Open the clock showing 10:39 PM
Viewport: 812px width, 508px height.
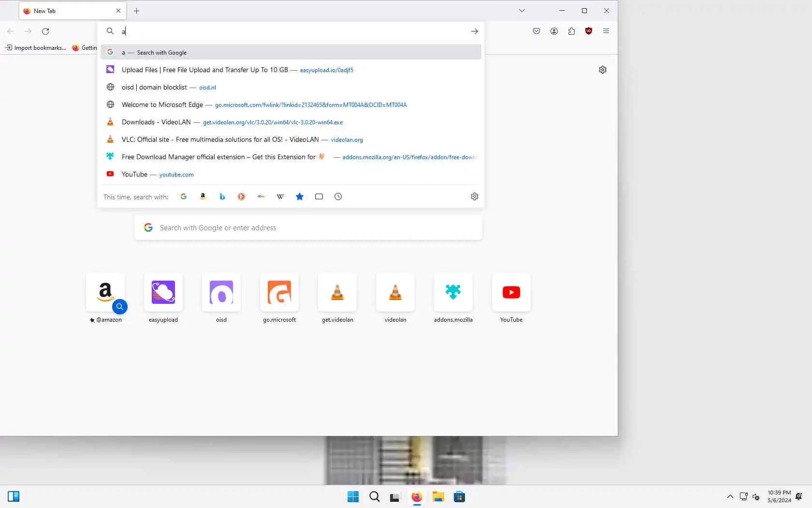point(779,496)
